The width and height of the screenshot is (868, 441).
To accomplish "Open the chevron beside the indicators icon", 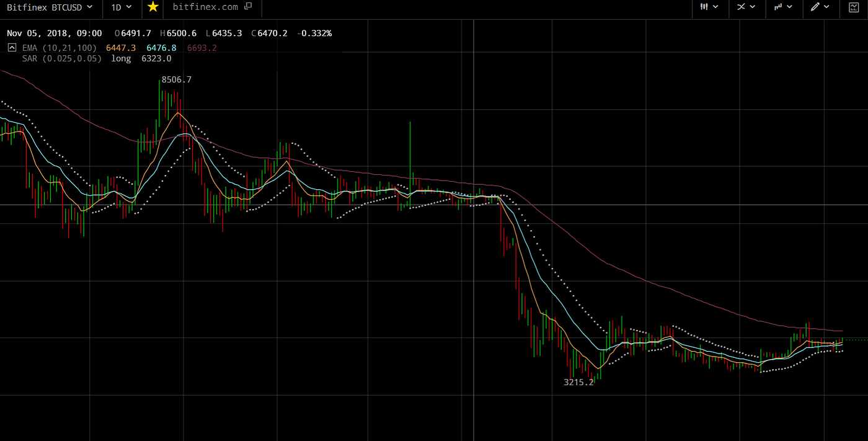I will click(753, 7).
